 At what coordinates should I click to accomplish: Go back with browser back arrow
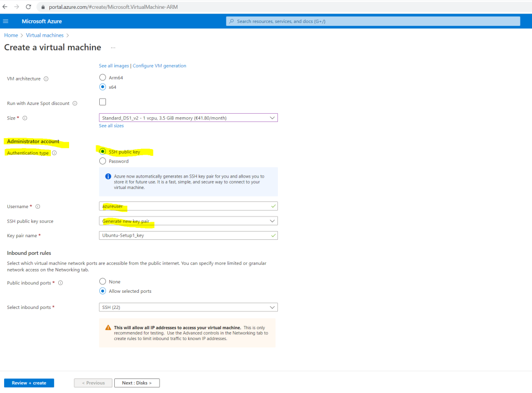click(x=5, y=7)
